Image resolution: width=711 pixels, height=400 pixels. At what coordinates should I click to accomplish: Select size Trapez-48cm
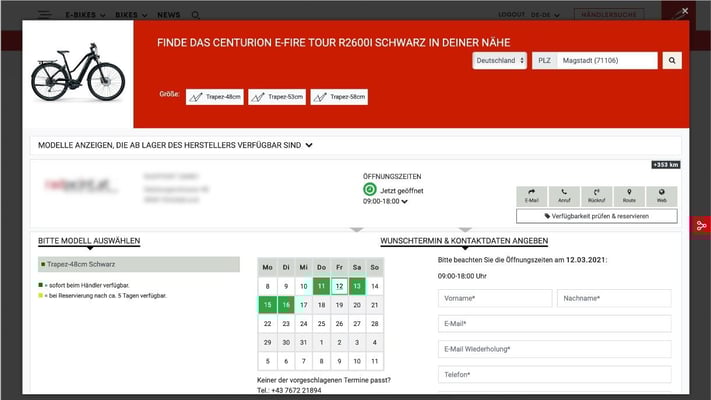[214, 97]
